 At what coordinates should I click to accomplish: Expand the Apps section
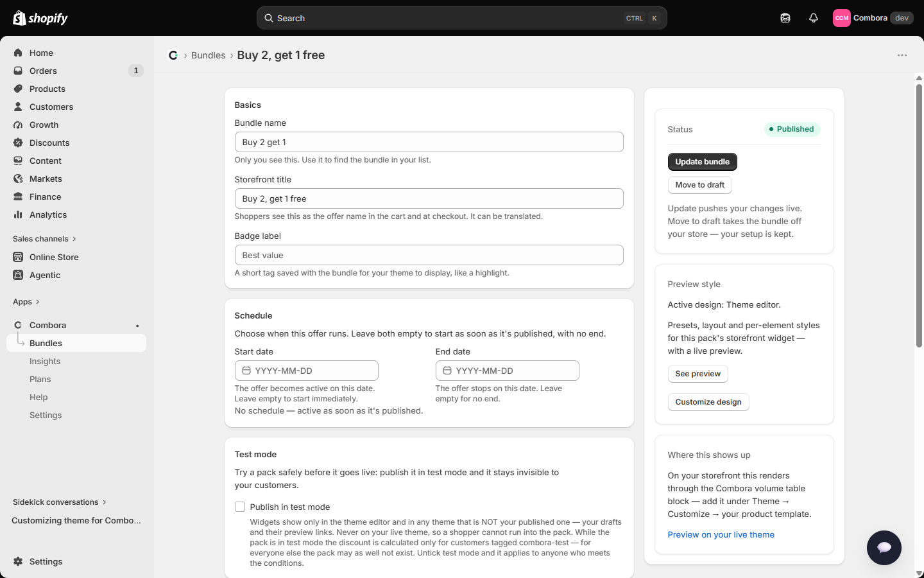coord(26,302)
